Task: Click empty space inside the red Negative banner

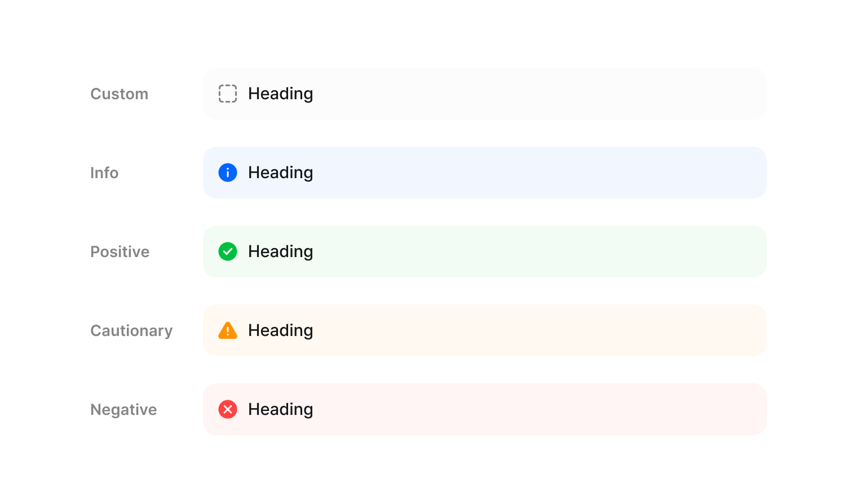Action: click(x=536, y=409)
